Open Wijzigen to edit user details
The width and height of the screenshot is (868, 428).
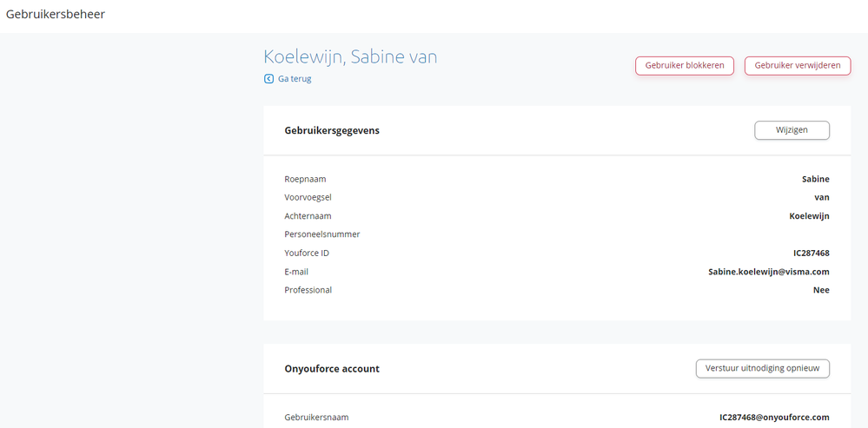click(x=792, y=130)
